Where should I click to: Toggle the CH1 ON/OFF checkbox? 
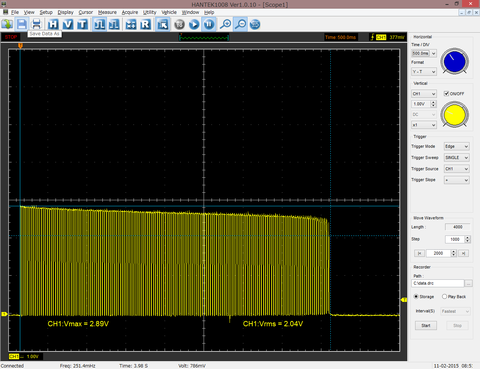click(446, 93)
